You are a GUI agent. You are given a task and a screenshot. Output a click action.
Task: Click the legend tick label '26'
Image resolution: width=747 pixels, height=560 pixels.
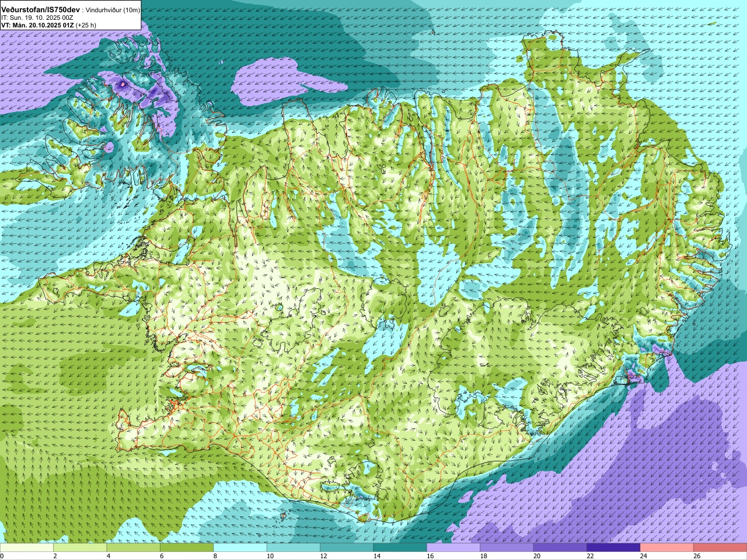(x=697, y=556)
